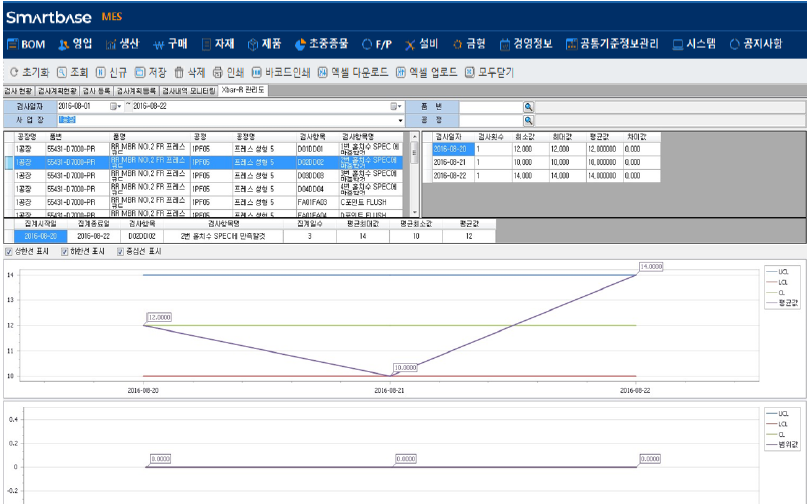807x504 pixels.
Task: Click the 공정 search magnifier icon
Action: coord(529,120)
